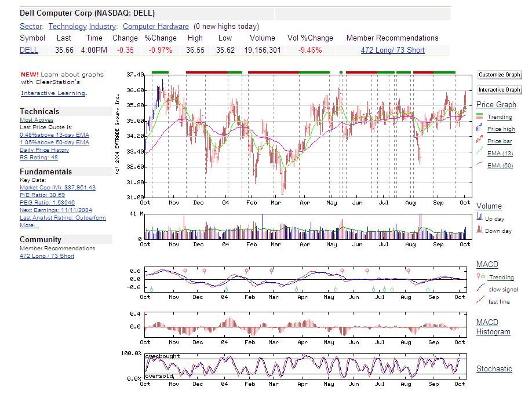This screenshot has width=532, height=394.
Task: Click the MACD Histogram heading link
Action: (x=493, y=327)
